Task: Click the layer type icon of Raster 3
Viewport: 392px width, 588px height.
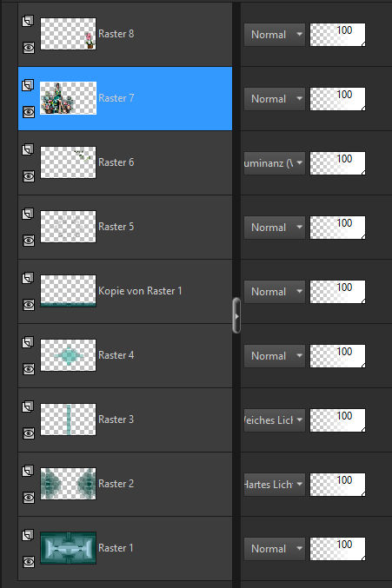Action: point(28,406)
